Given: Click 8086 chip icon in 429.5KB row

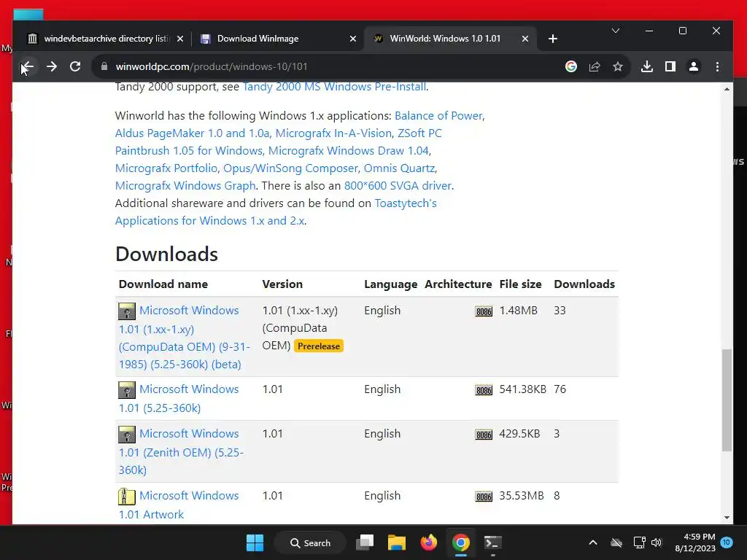Looking at the screenshot, I should point(484,435).
